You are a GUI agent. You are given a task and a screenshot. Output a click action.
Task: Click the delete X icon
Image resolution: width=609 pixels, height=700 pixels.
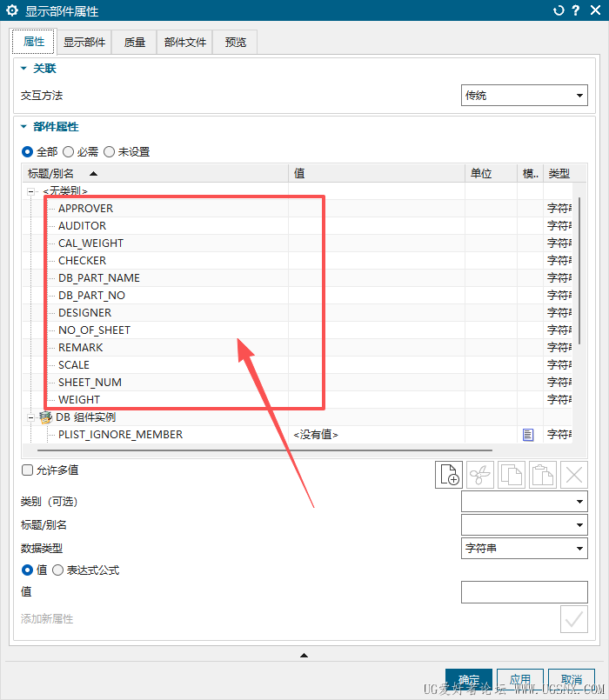coord(573,475)
